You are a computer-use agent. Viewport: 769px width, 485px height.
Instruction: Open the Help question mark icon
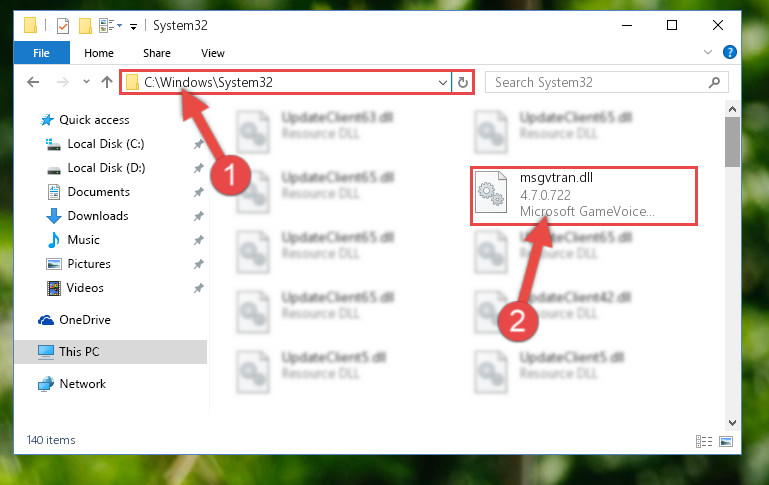(x=729, y=52)
